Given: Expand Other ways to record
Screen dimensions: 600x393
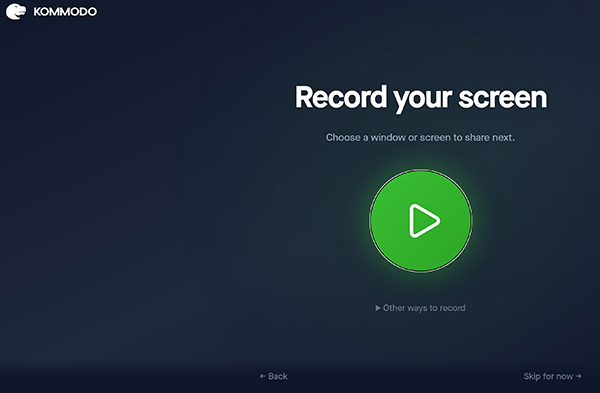Looking at the screenshot, I should pyautogui.click(x=420, y=308).
